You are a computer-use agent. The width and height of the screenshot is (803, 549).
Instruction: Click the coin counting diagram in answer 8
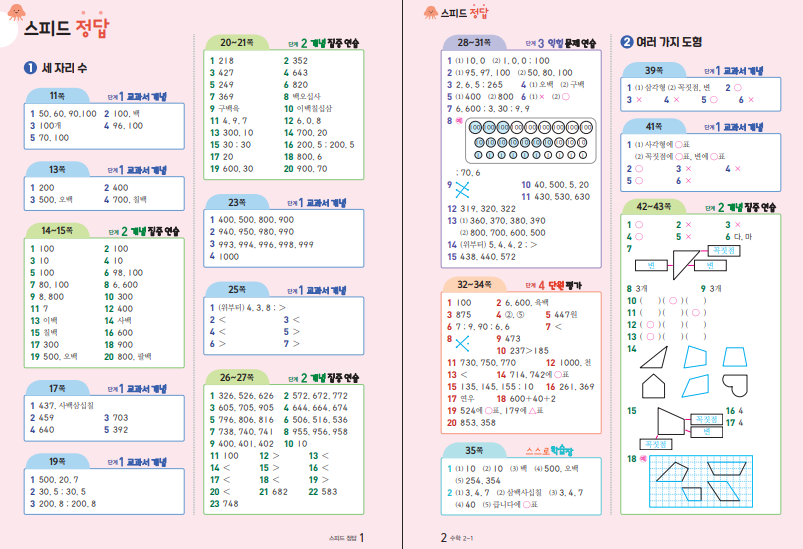point(530,141)
